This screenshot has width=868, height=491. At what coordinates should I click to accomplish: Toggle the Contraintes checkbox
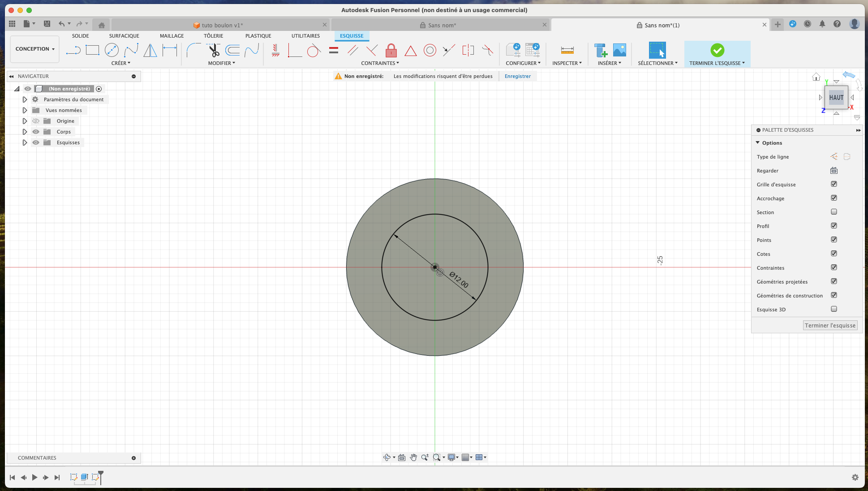click(834, 267)
